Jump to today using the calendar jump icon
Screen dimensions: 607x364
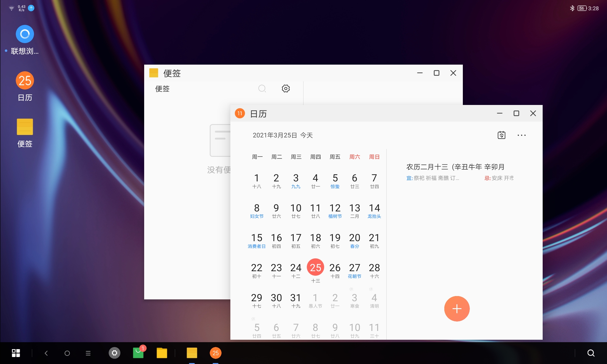click(501, 135)
